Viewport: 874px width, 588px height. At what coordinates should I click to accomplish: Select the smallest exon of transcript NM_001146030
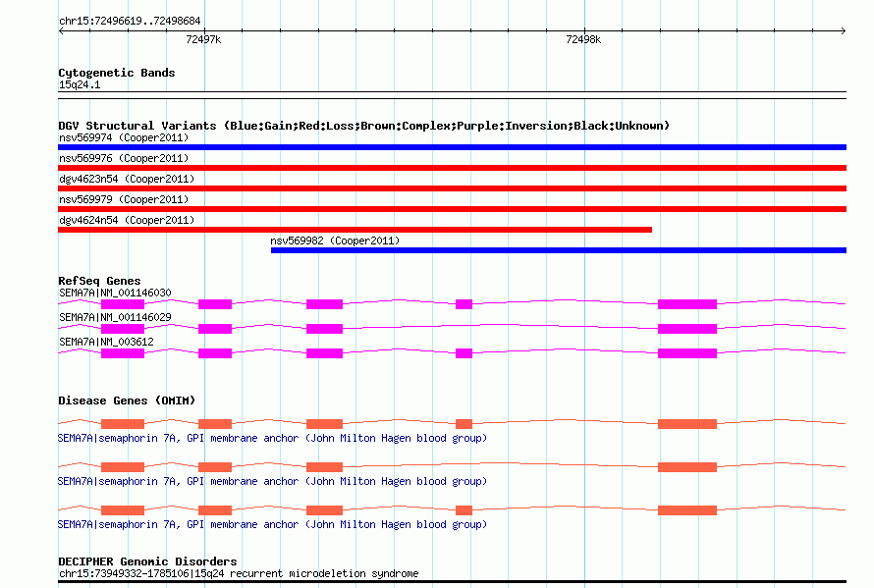coord(464,304)
